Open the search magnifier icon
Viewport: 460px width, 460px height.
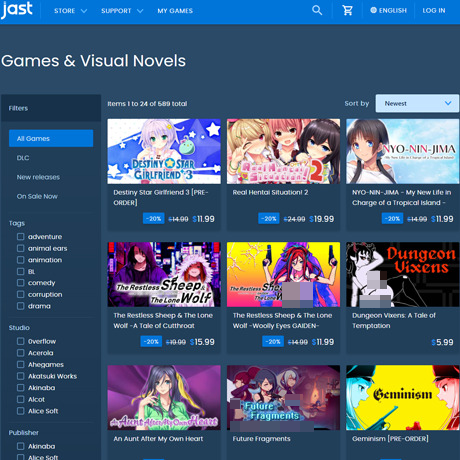coord(317,11)
